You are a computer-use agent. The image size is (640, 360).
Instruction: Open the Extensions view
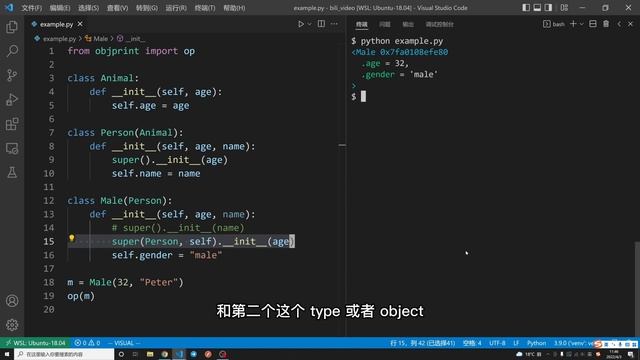12,124
